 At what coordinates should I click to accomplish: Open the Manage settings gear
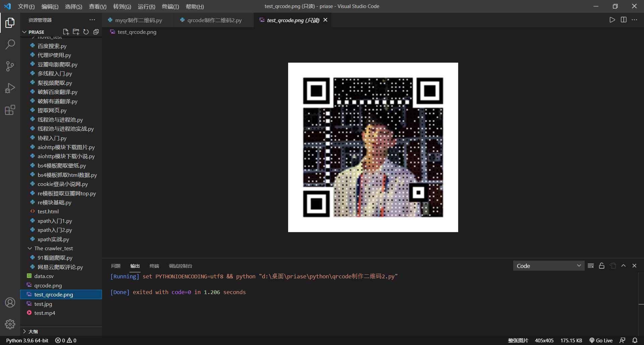[x=10, y=324]
